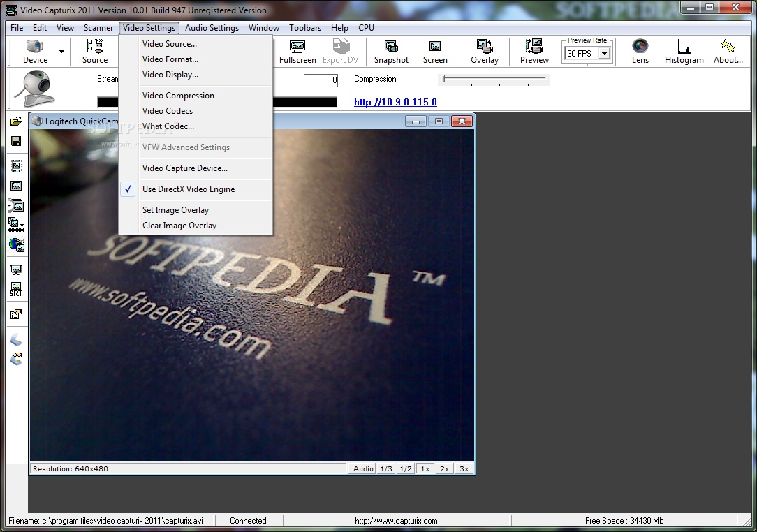Set preview zoom to 2x
The height and width of the screenshot is (532, 757).
tap(444, 468)
